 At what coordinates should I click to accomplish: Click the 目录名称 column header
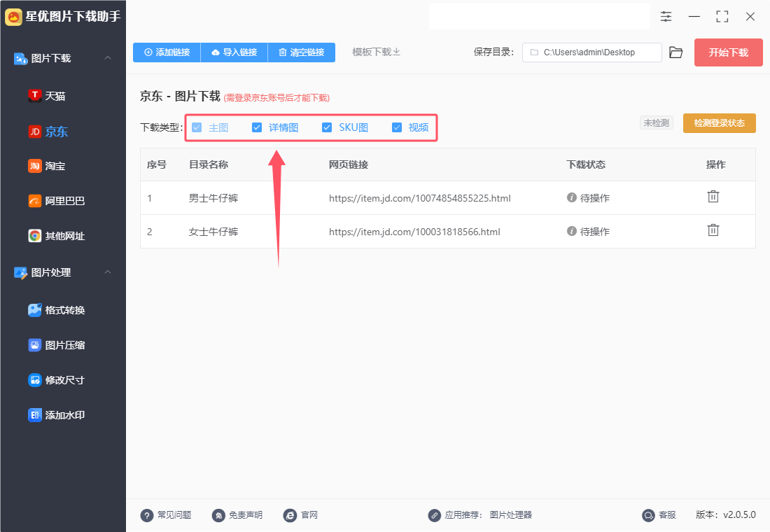click(x=209, y=164)
